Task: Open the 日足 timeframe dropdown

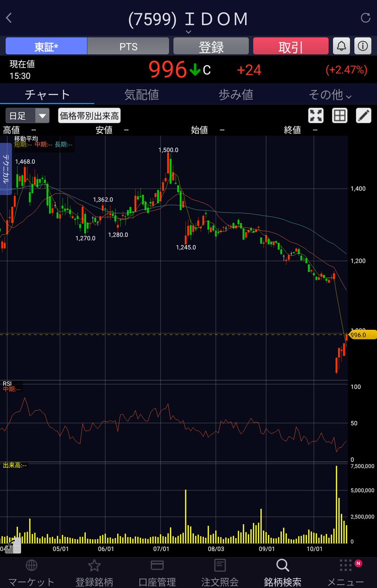Action: 27,116
